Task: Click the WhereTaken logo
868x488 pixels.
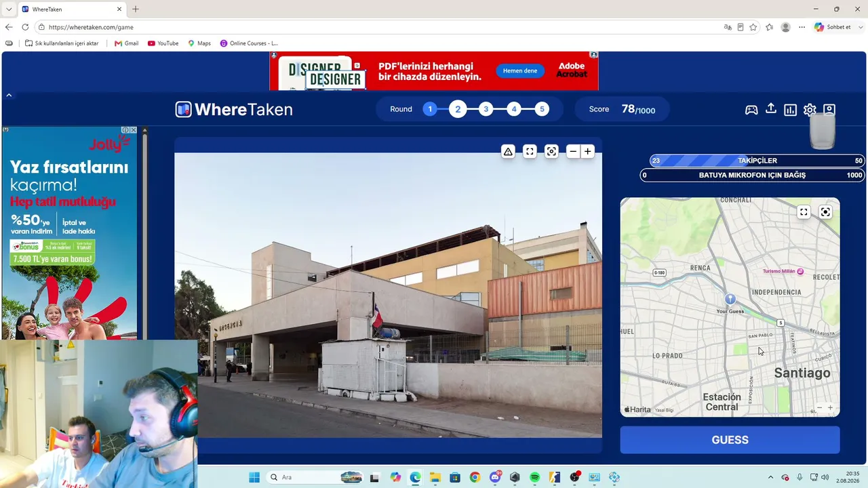Action: [234, 109]
